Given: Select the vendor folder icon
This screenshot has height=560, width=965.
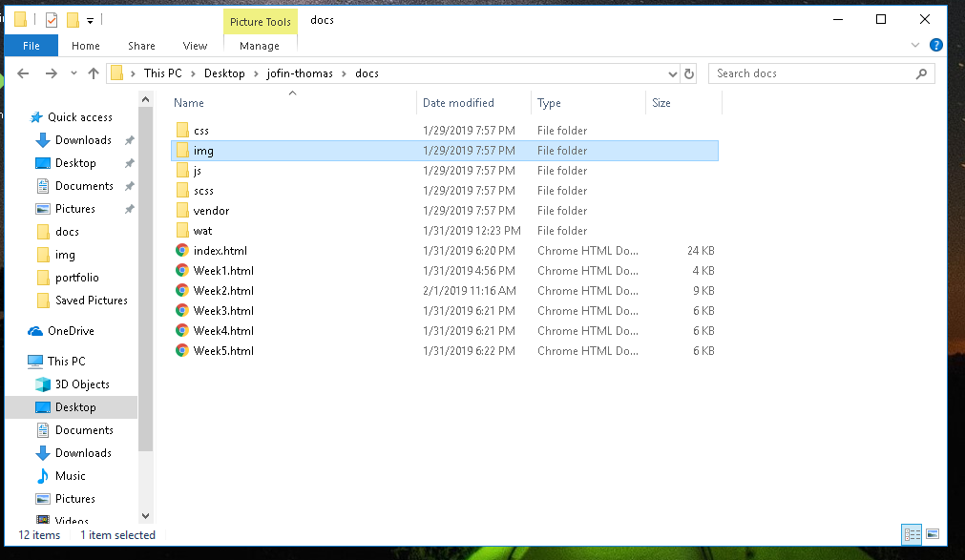Looking at the screenshot, I should point(182,210).
